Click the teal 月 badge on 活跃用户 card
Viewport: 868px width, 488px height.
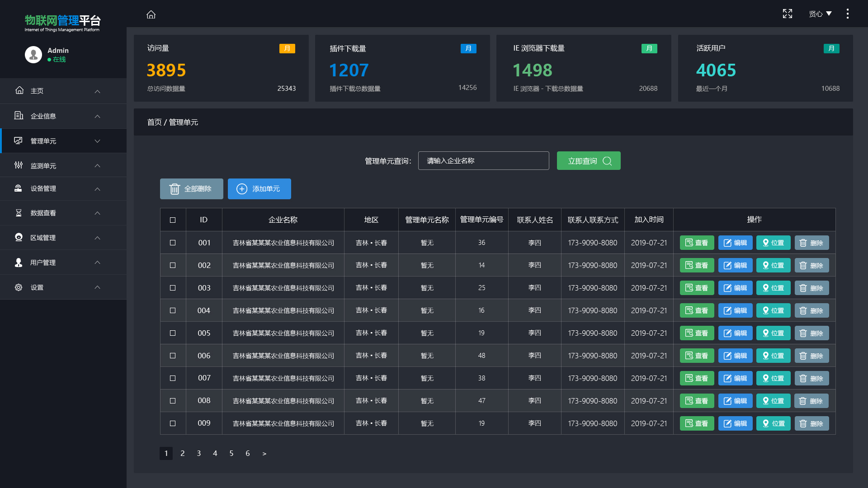(x=831, y=48)
